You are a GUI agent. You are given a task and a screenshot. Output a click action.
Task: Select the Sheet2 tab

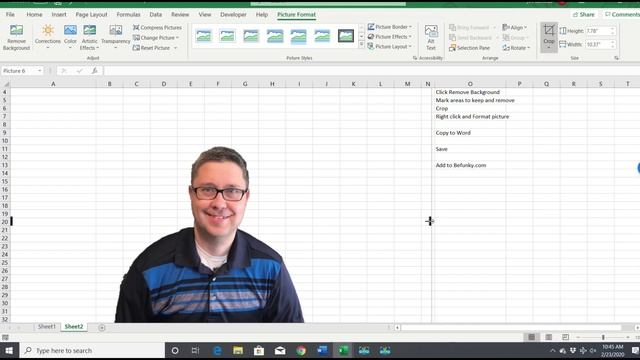point(74,327)
